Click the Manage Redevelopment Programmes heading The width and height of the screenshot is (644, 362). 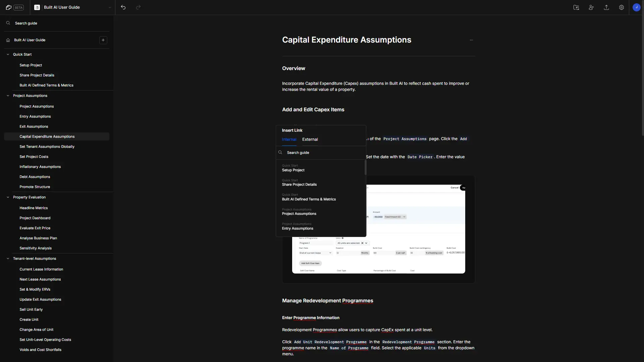coord(327,301)
